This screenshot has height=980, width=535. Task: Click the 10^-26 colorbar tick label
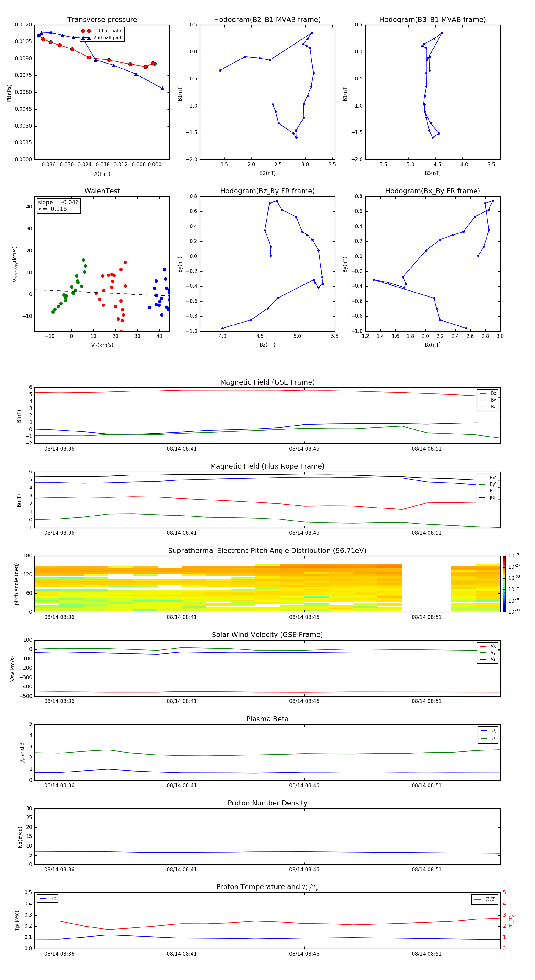tap(514, 555)
